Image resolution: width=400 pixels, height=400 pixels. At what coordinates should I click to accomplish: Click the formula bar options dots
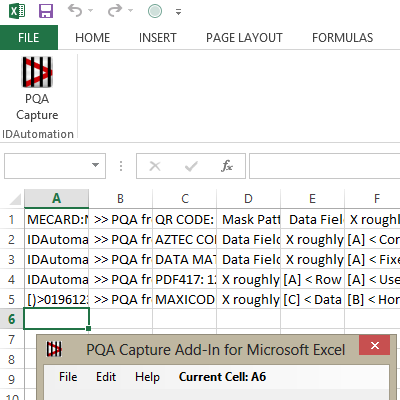point(121,166)
